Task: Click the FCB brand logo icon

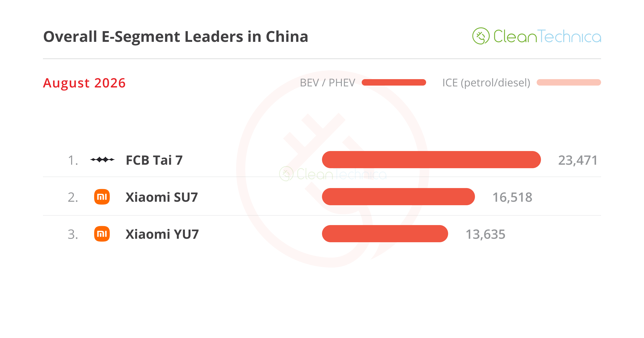Action: pos(102,160)
